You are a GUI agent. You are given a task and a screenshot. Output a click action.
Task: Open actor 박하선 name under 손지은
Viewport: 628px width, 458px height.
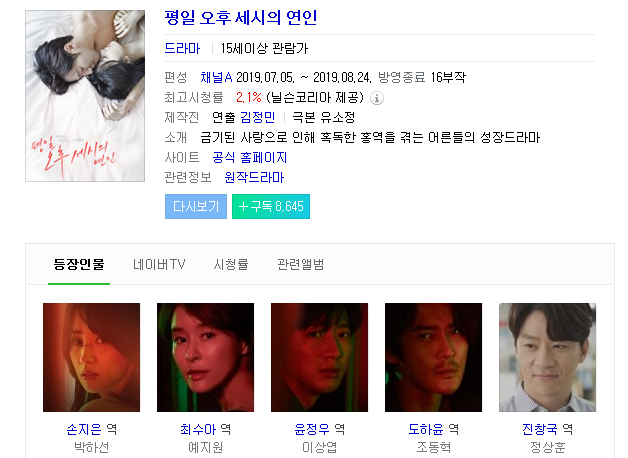tap(92, 447)
